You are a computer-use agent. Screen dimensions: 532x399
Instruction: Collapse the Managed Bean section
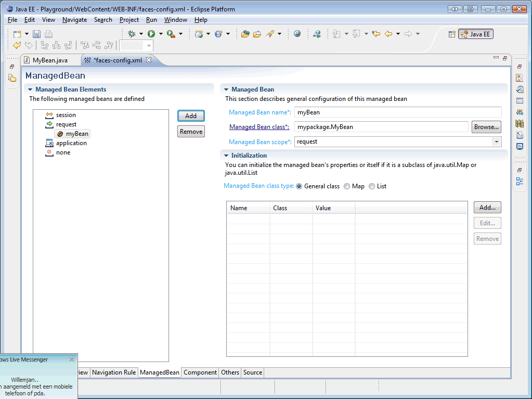pyautogui.click(x=226, y=89)
